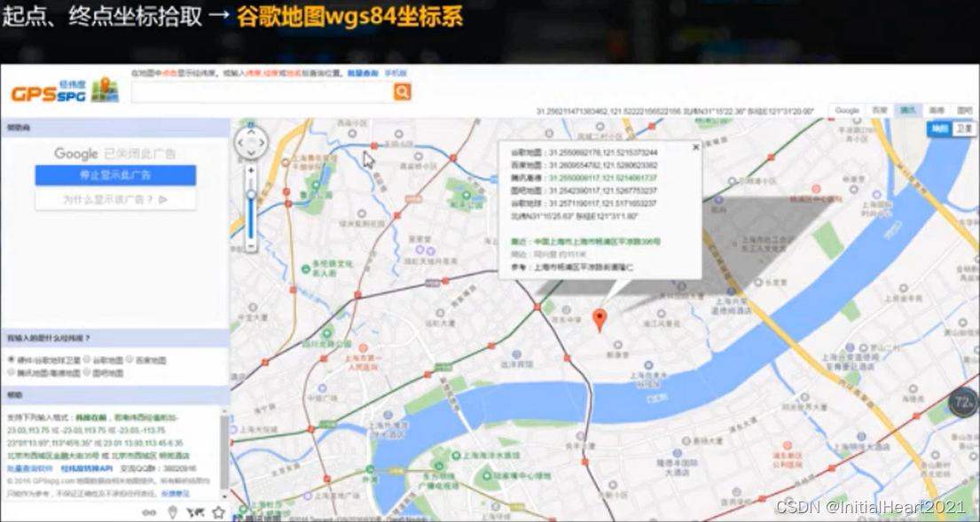Click the coordinate readout above the map
Viewport: 980px width, 522px height.
(675, 111)
